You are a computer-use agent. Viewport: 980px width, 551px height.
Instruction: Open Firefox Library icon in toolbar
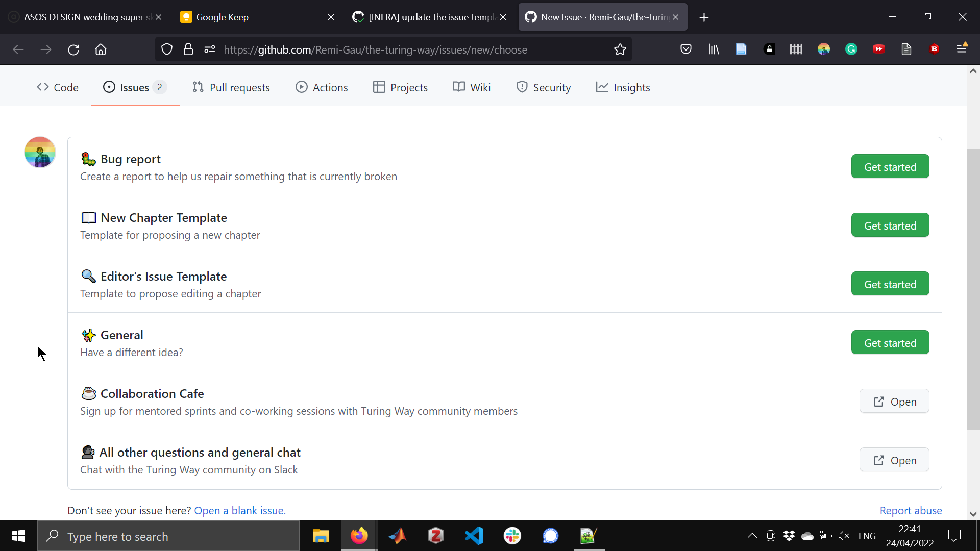click(713, 49)
